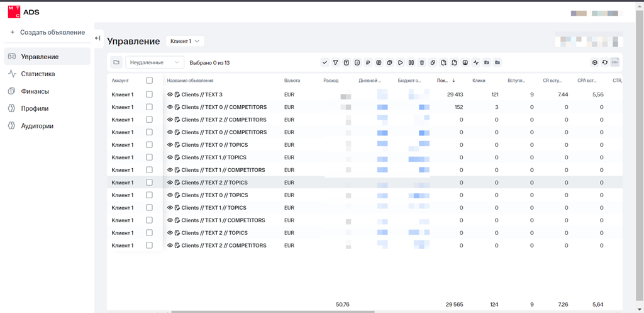Toggle eye icon on Clients // TEXT 2 // TOPICS highlighted row
This screenshot has height=313, width=644.
tap(170, 183)
